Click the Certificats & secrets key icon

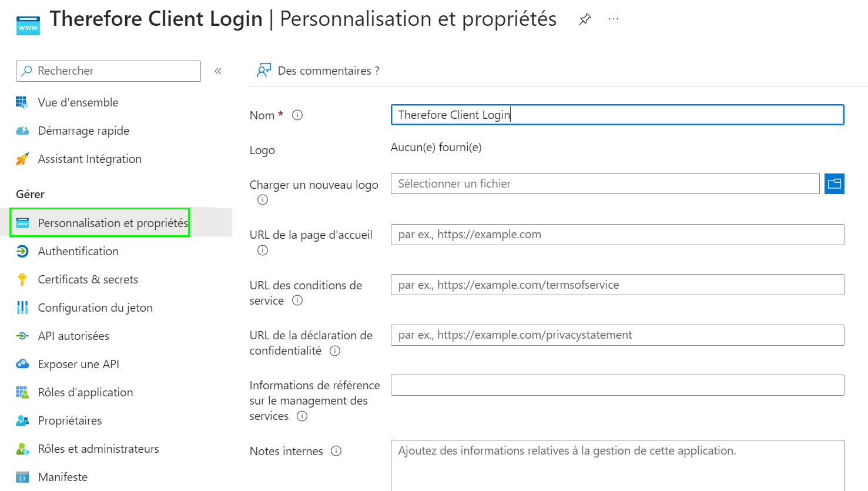pyautogui.click(x=22, y=279)
